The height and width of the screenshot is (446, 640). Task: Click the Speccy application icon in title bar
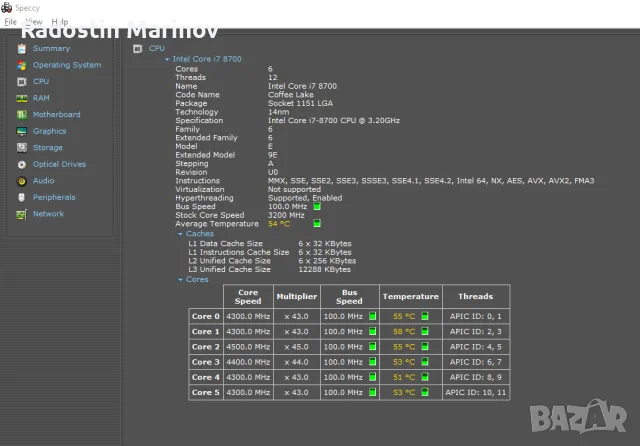[7, 7]
